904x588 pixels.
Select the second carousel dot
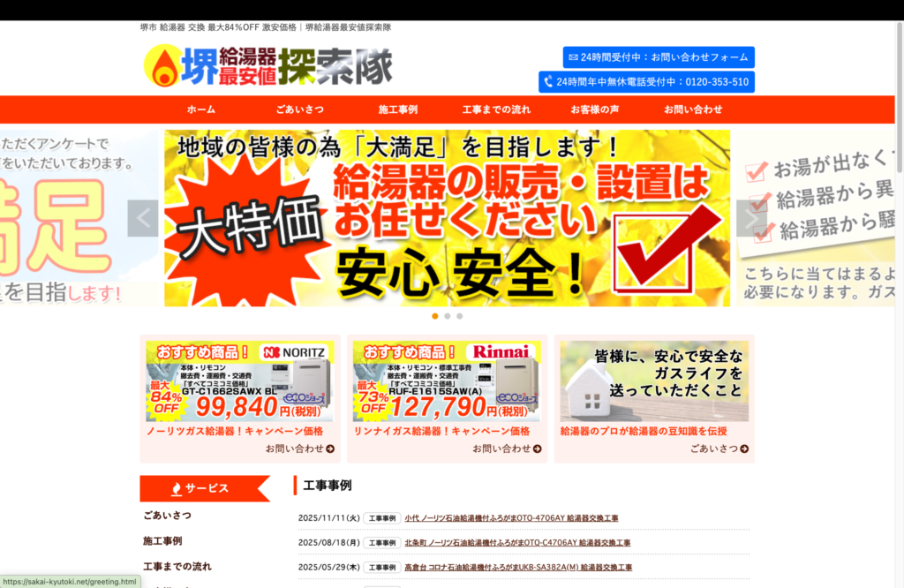(448, 316)
